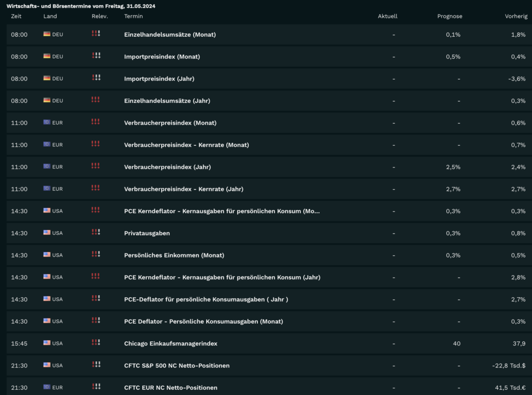Image resolution: width=532 pixels, height=395 pixels.
Task: Click relevance icon for CFTC EUR NC Netto-Positionen
Action: click(96, 387)
